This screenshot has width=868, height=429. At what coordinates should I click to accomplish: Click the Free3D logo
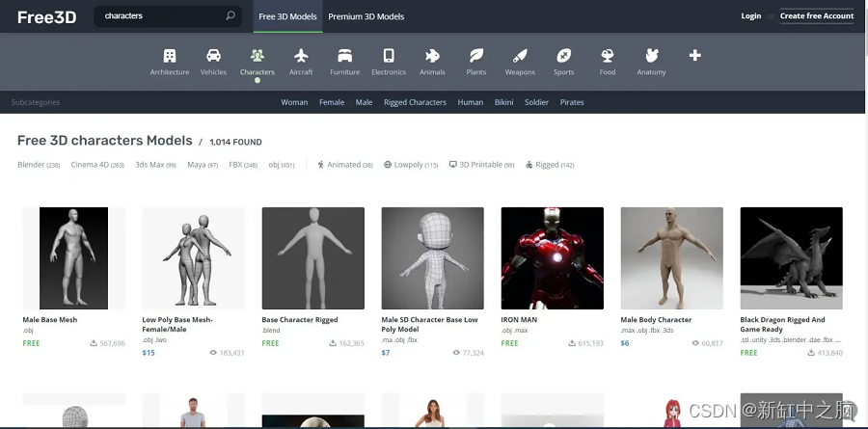(x=46, y=17)
